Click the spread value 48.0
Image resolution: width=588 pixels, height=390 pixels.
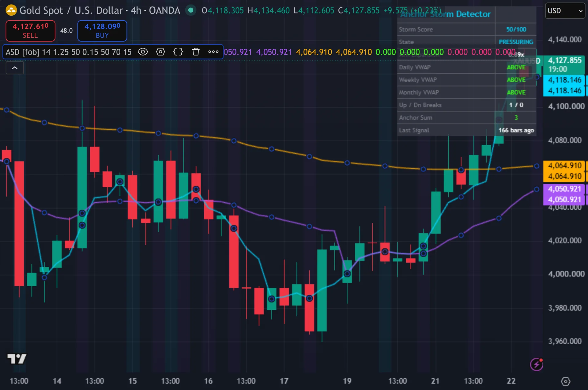(x=66, y=31)
